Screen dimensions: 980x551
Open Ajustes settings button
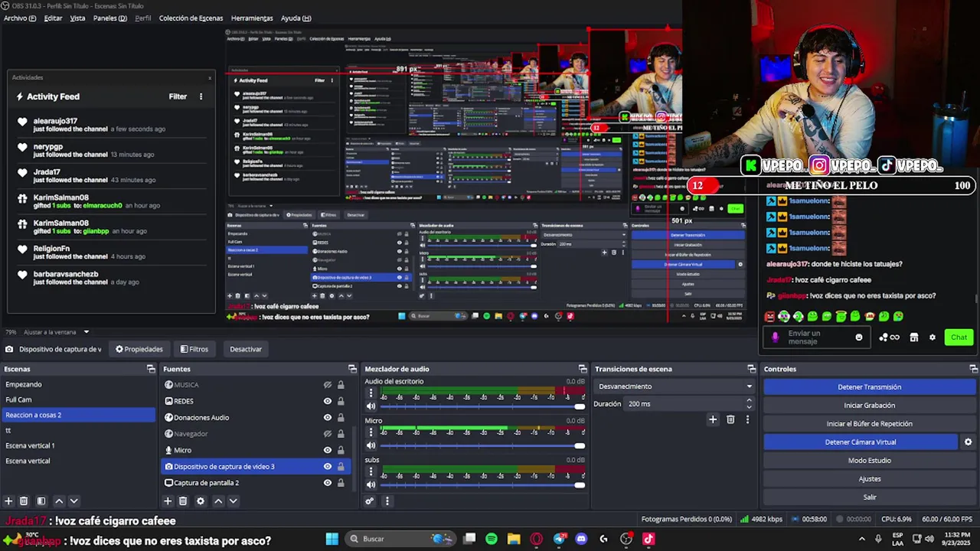tap(869, 479)
